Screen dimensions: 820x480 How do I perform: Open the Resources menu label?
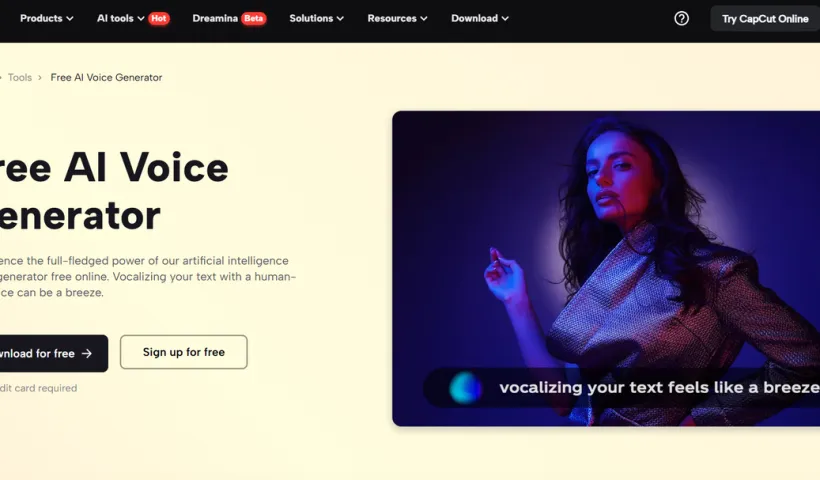pos(392,18)
